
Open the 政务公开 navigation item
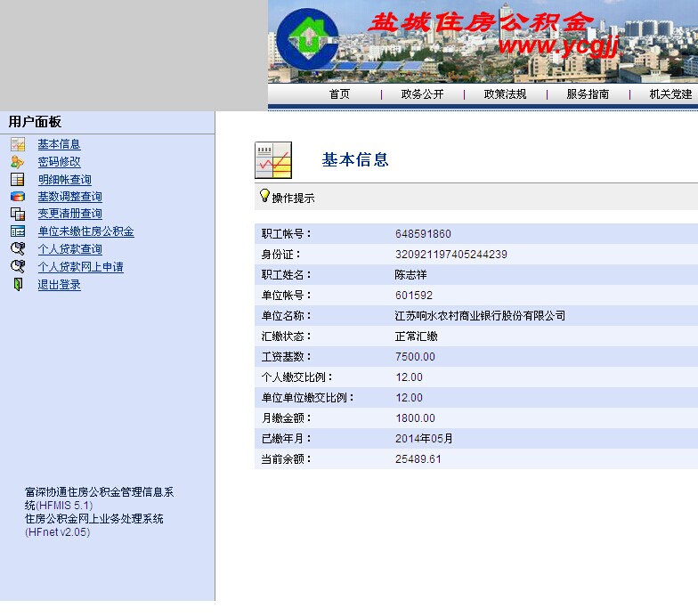pyautogui.click(x=422, y=94)
